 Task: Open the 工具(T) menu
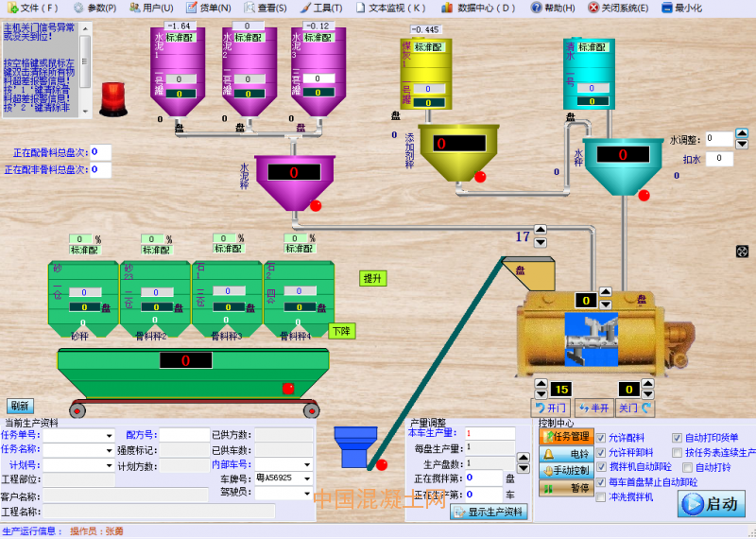tap(321, 8)
